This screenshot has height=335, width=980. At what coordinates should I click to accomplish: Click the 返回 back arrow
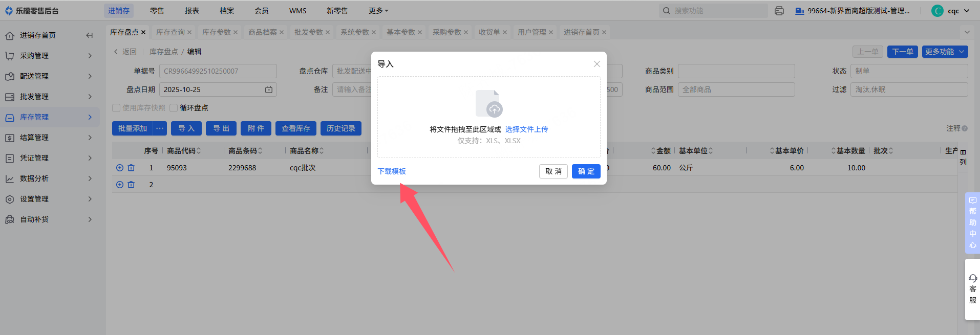tap(116, 52)
